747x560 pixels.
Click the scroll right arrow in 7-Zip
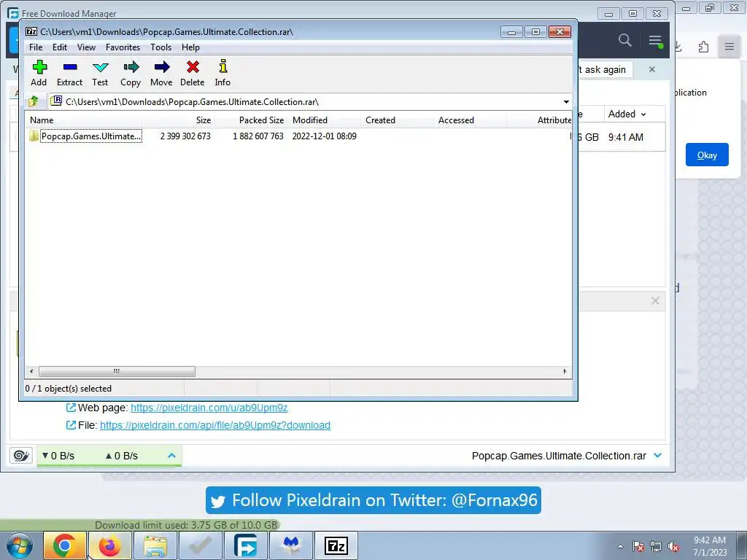565,371
